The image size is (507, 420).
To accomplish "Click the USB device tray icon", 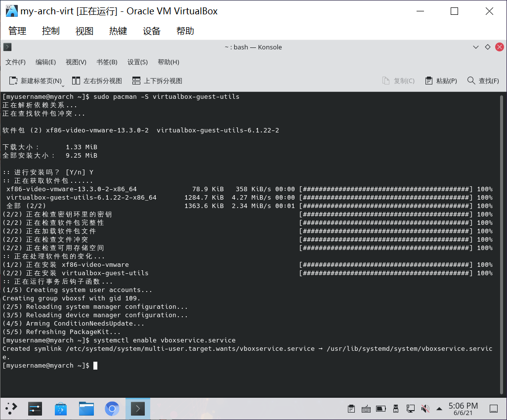I will tap(395, 409).
